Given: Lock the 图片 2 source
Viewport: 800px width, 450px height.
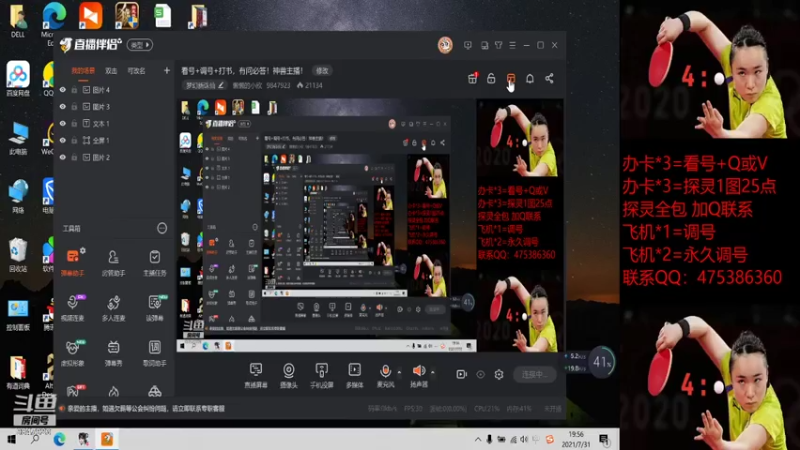Looking at the screenshot, I should point(74,157).
